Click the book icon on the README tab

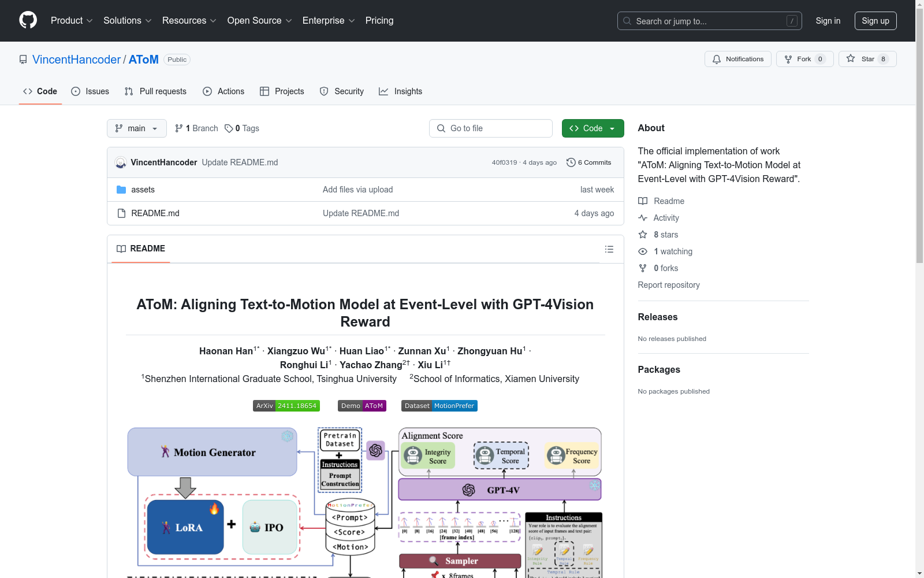click(121, 249)
